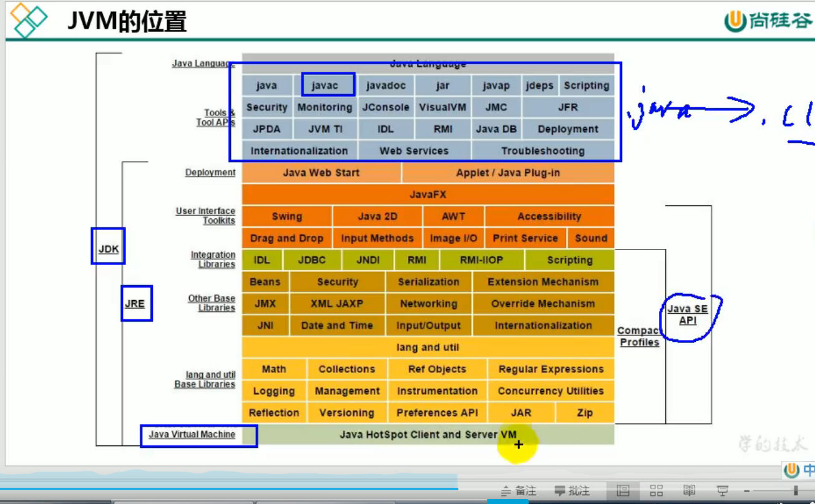Click the AWT cell
Image resolution: width=815 pixels, height=504 pixels.
pos(454,216)
